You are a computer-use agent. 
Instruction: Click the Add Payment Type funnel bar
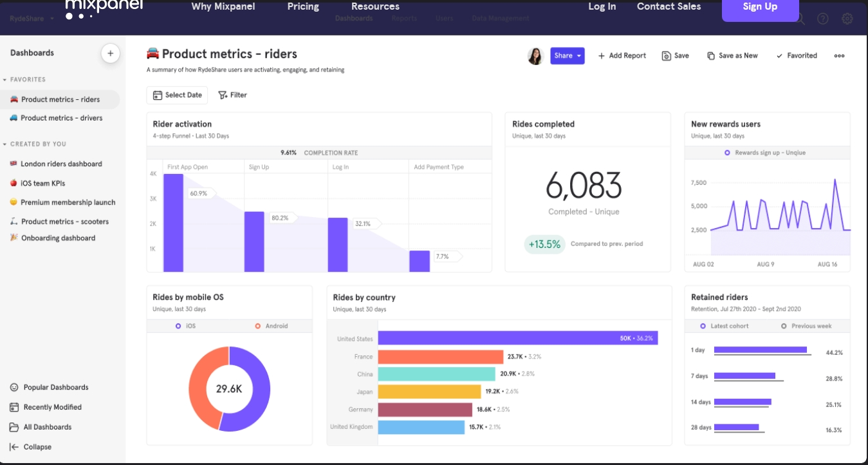pos(420,261)
